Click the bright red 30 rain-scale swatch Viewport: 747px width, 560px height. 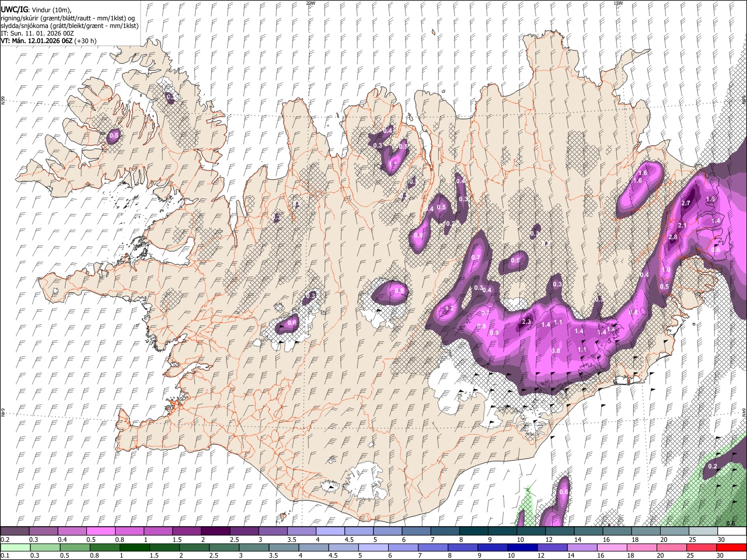pos(731,548)
